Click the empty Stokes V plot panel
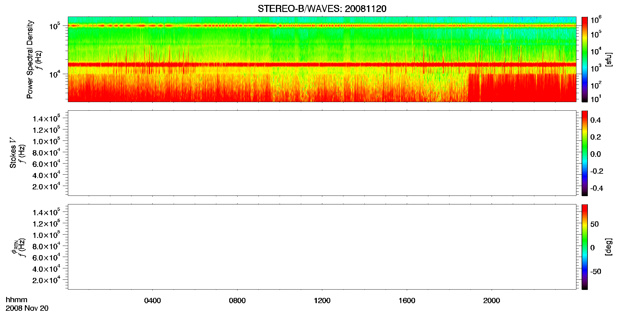 click(322, 153)
